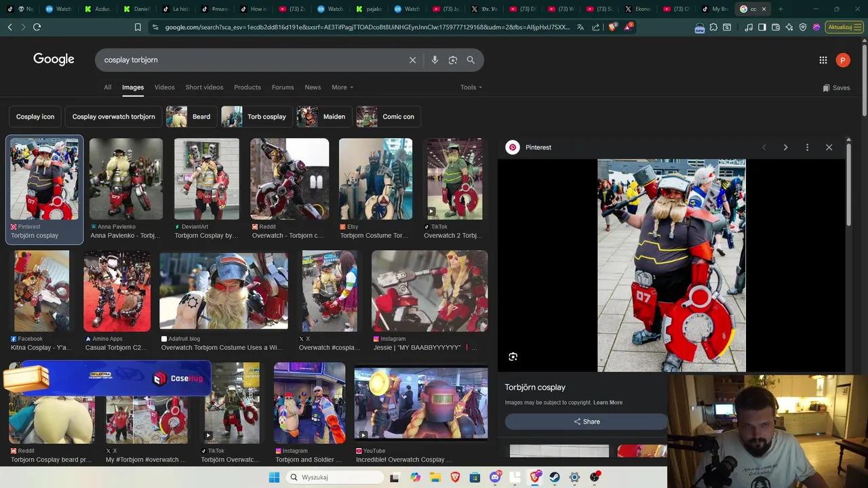Screen dimensions: 868x488
Task: Click the translate page icon in the address bar
Action: pos(580,27)
